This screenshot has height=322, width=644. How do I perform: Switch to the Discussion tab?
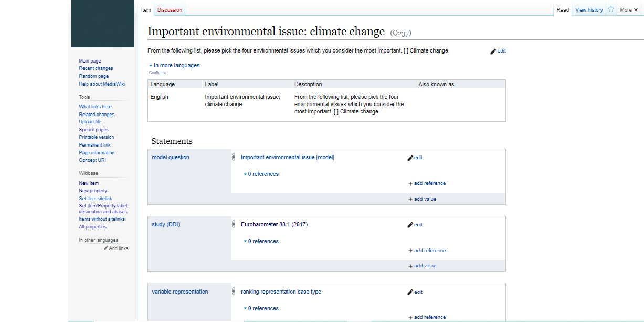170,10
